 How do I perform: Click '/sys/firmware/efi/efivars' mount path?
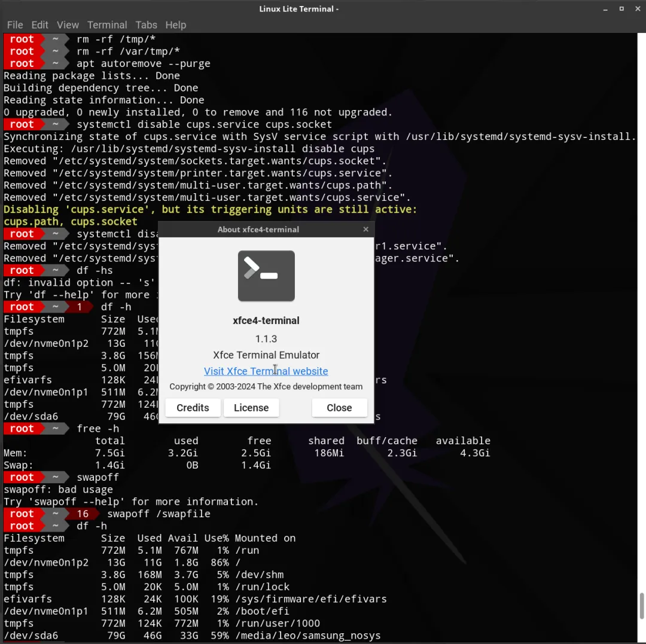pyautogui.click(x=310, y=599)
